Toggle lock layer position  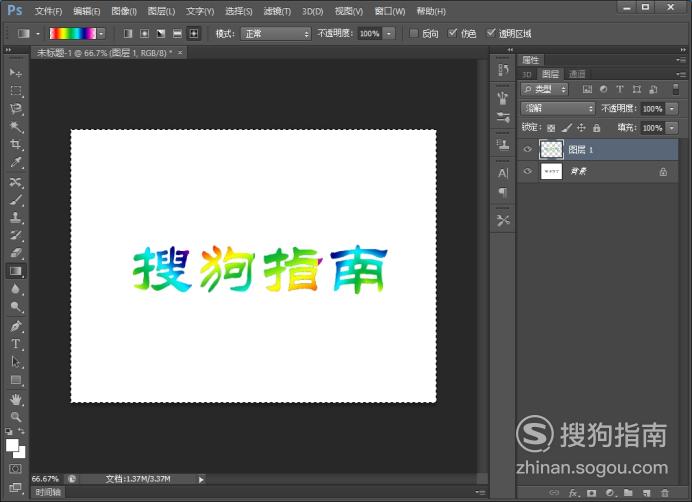[581, 128]
